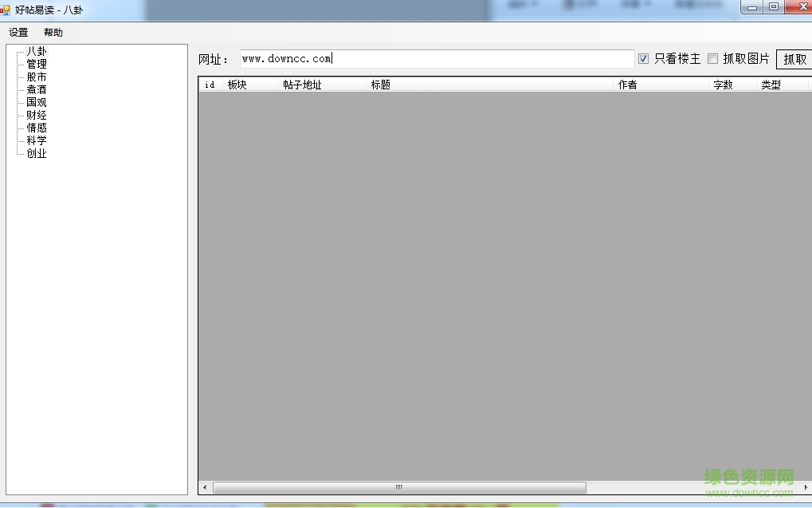This screenshot has height=508, width=812.
Task: Select the 财经 board in the sidebar
Action: point(35,115)
